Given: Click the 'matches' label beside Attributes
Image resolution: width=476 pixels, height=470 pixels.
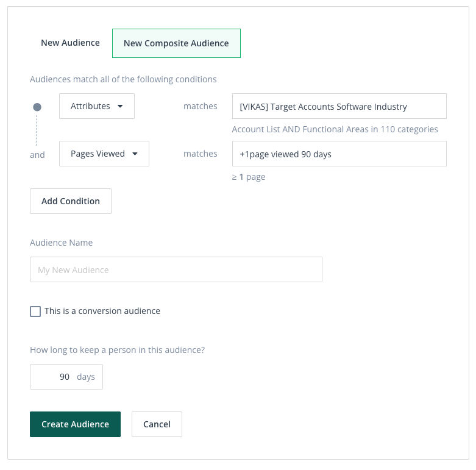Looking at the screenshot, I should (201, 106).
